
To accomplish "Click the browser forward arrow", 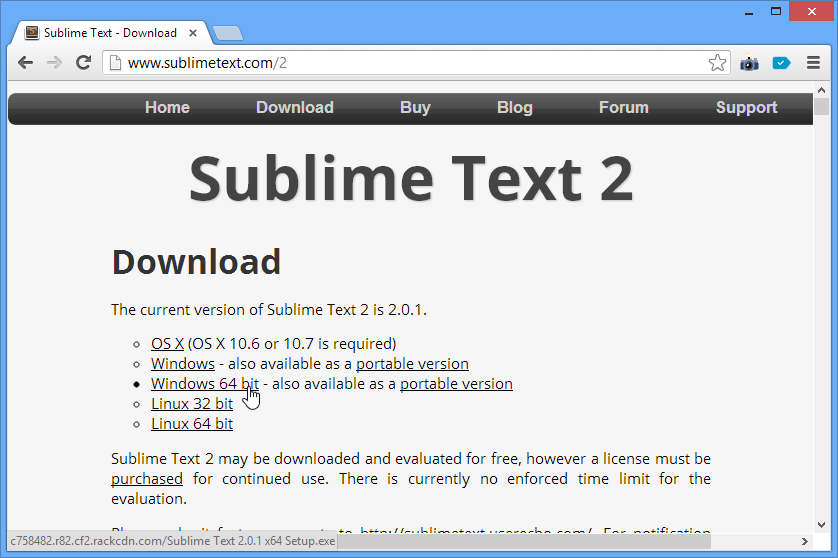I will point(54,63).
